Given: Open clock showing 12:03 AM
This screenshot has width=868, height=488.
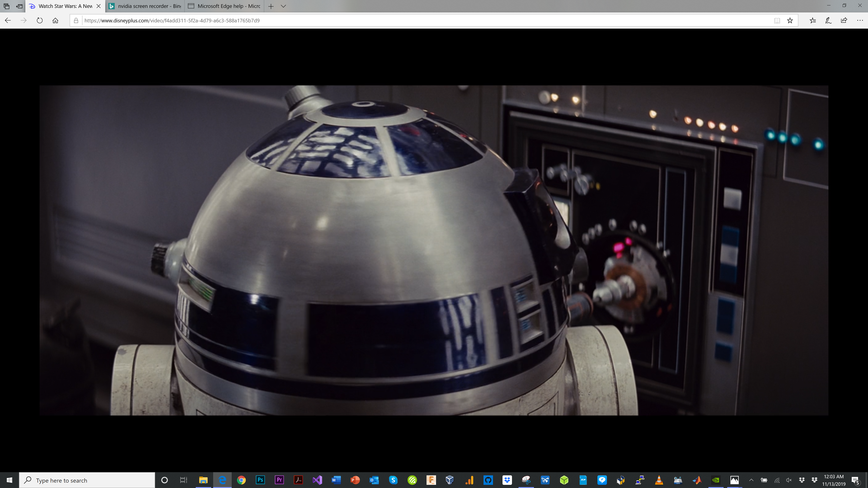Looking at the screenshot, I should point(834,480).
